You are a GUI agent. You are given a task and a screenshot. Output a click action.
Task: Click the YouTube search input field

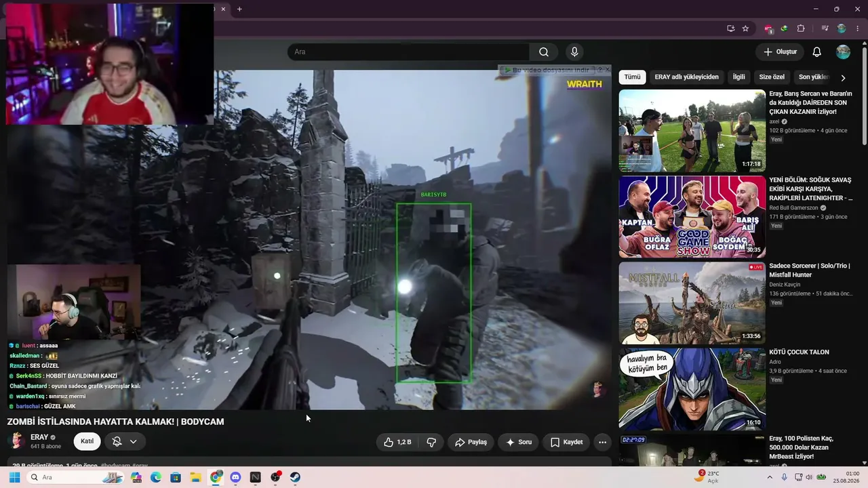click(408, 52)
